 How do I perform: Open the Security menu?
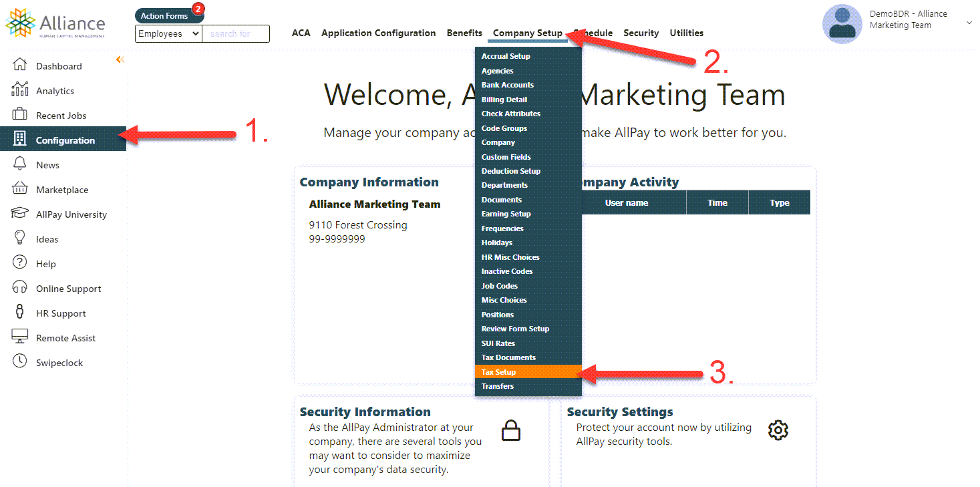coord(641,33)
